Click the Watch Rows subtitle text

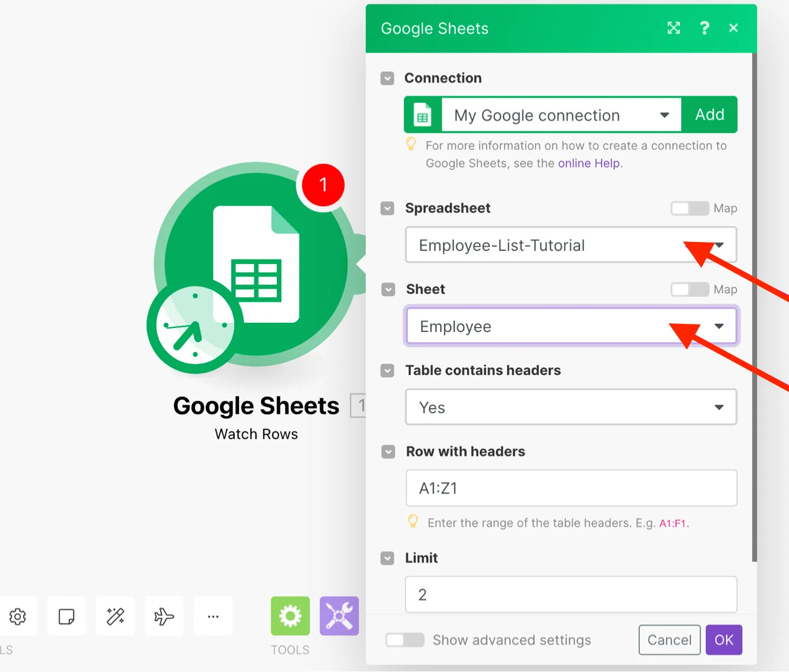(x=256, y=434)
